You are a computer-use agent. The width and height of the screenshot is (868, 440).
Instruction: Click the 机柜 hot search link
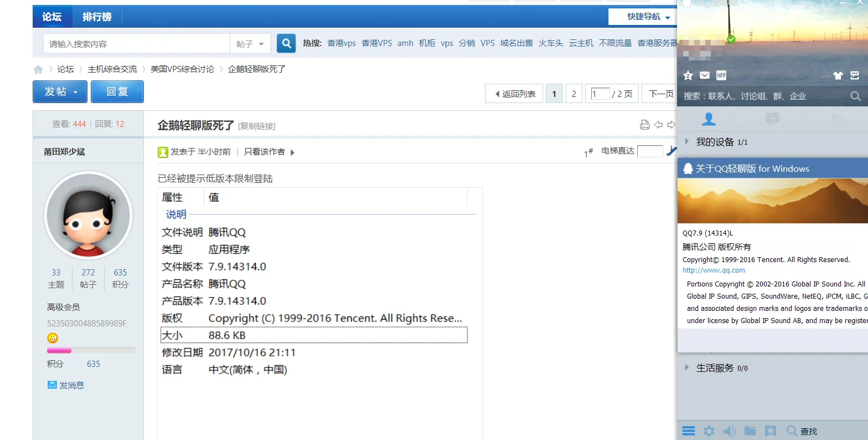(x=427, y=43)
